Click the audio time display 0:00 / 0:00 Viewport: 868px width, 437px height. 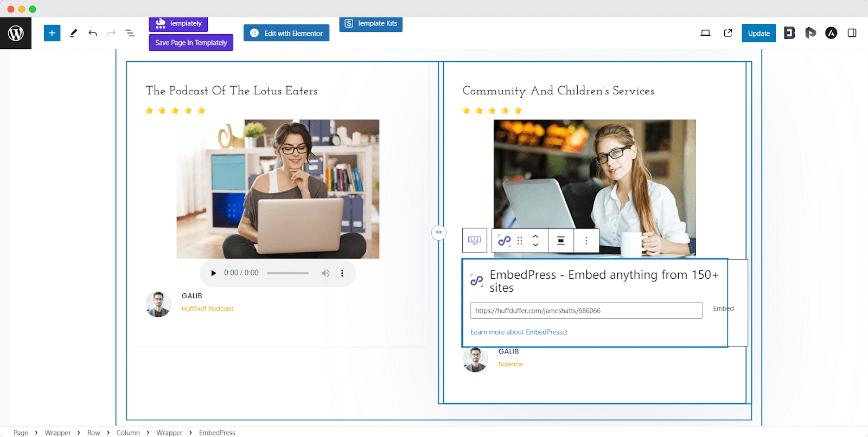click(241, 273)
